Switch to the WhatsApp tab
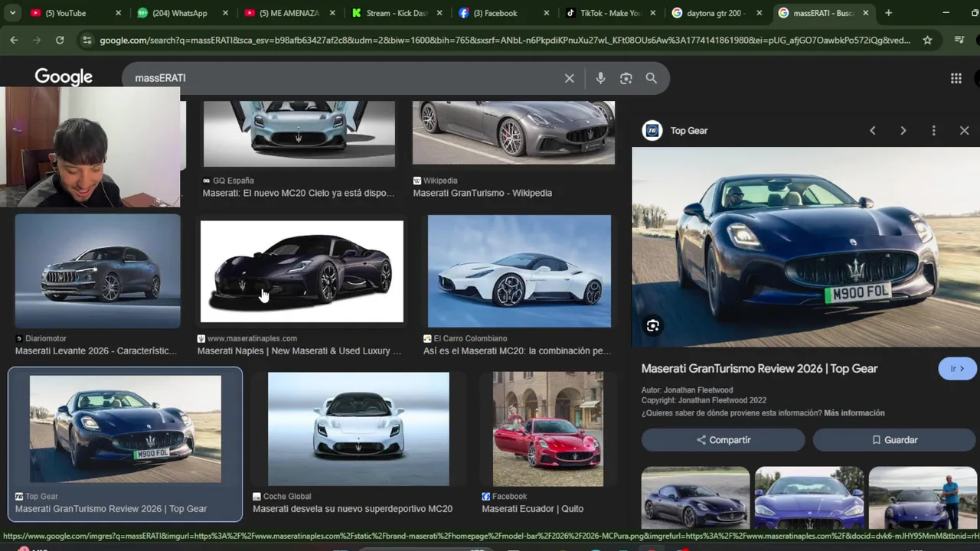Image resolution: width=980 pixels, height=551 pixels. coord(182,13)
